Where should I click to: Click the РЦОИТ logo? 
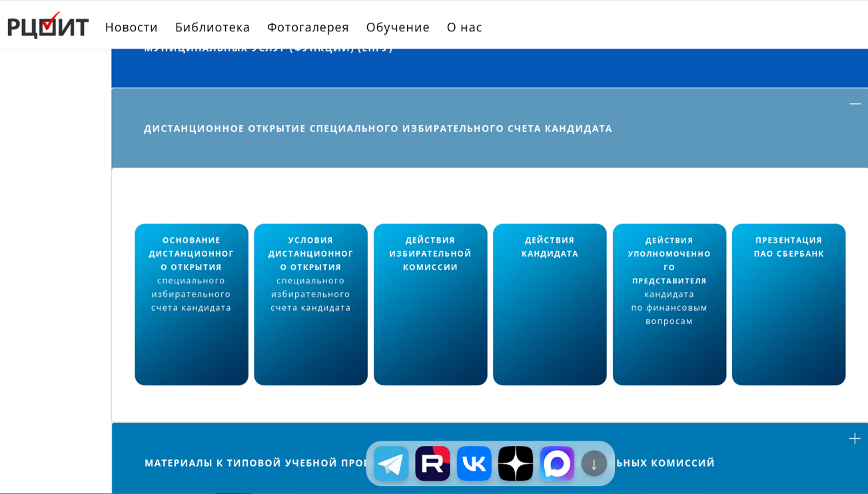coord(48,26)
